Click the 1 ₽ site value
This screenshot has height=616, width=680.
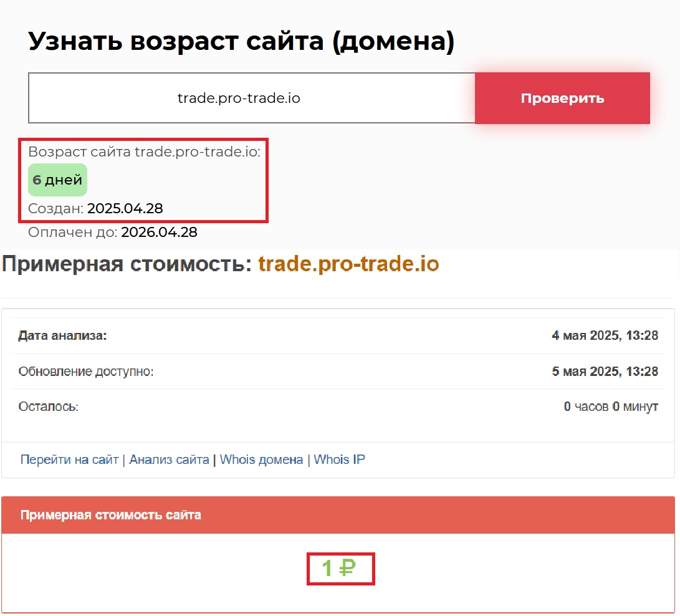[338, 568]
